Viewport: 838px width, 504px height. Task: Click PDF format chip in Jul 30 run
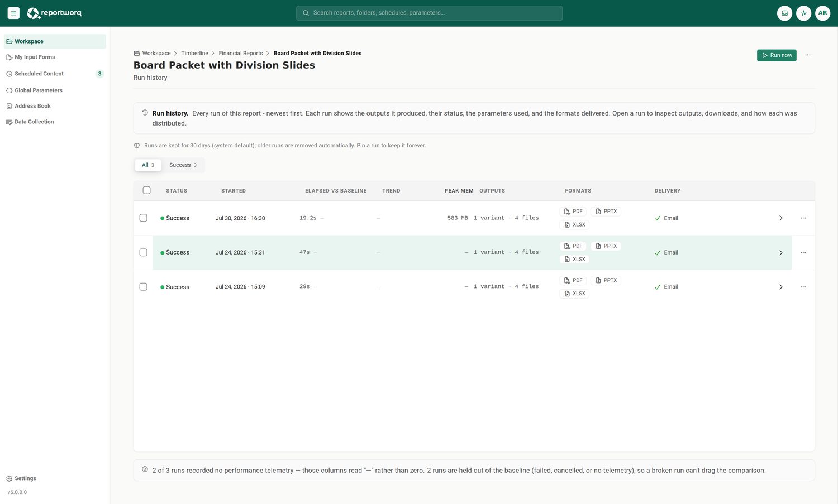pos(573,212)
